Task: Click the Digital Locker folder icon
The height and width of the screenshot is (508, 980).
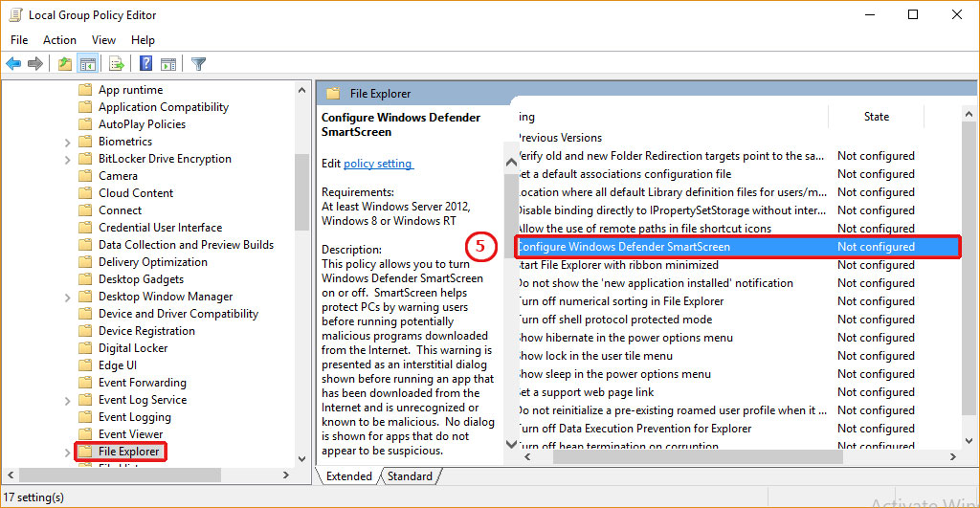Action: (x=85, y=348)
